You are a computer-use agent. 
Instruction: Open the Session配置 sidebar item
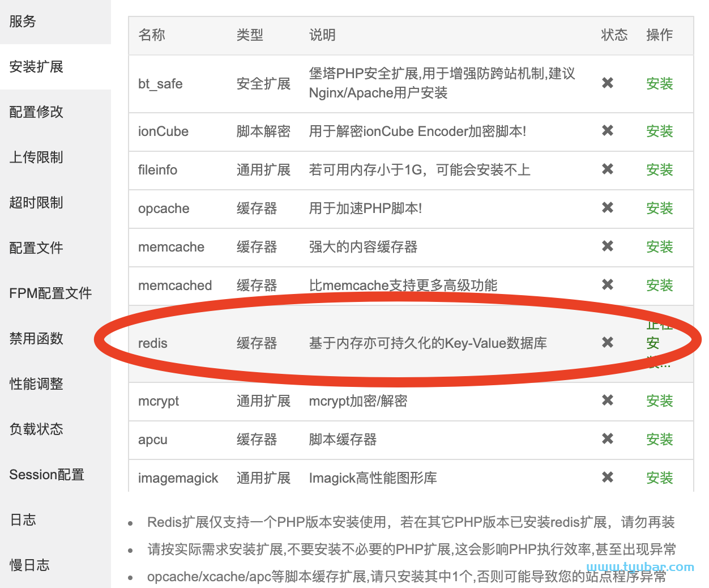coord(46,474)
